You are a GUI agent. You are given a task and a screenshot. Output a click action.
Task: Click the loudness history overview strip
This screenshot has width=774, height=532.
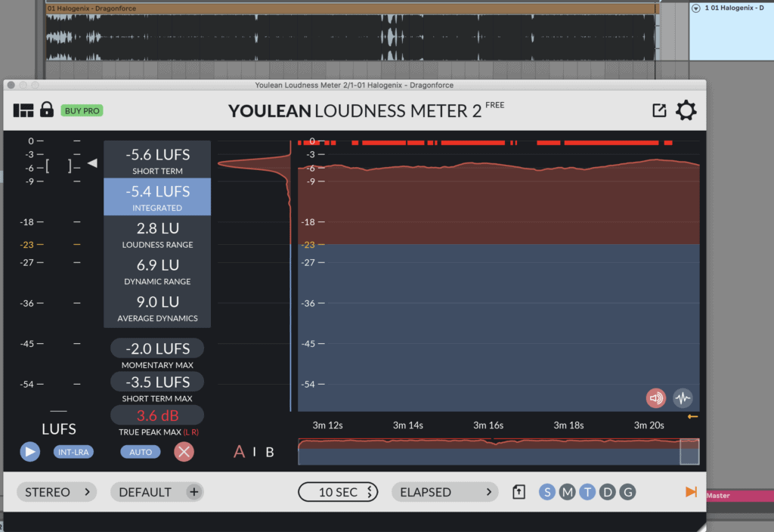tap(499, 451)
